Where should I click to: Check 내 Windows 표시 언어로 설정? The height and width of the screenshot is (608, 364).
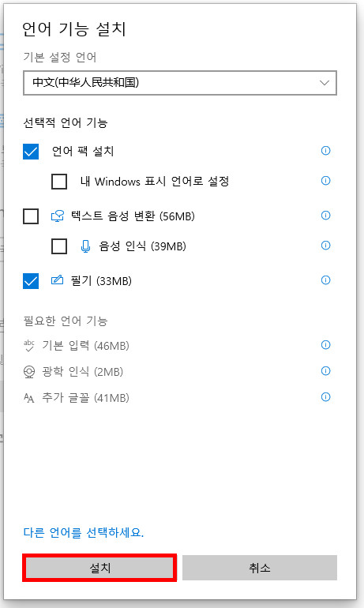[59, 182]
